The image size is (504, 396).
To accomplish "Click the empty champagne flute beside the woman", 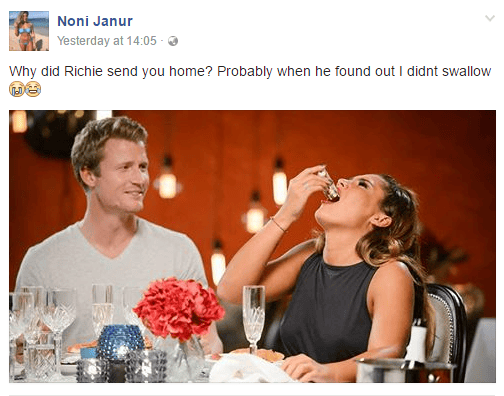I will click(254, 318).
